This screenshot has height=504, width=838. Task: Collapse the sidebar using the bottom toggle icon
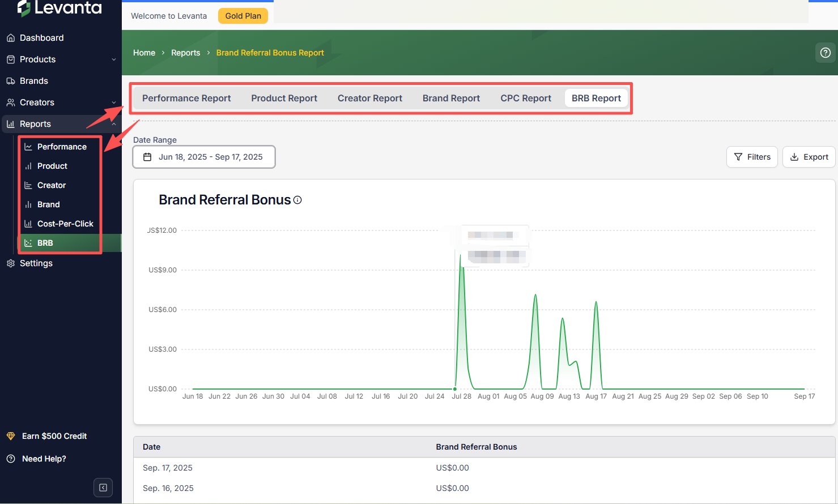pyautogui.click(x=103, y=488)
